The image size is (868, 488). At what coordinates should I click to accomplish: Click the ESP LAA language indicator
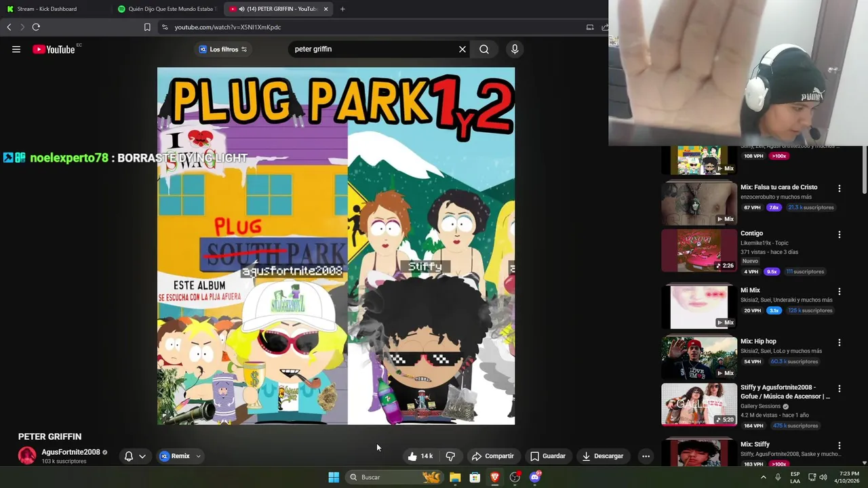coord(795,477)
